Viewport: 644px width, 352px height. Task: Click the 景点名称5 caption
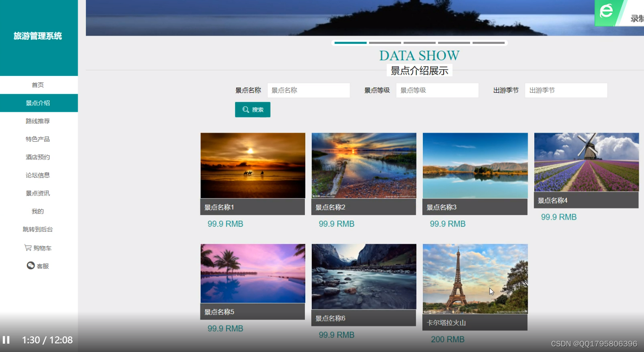tap(253, 312)
